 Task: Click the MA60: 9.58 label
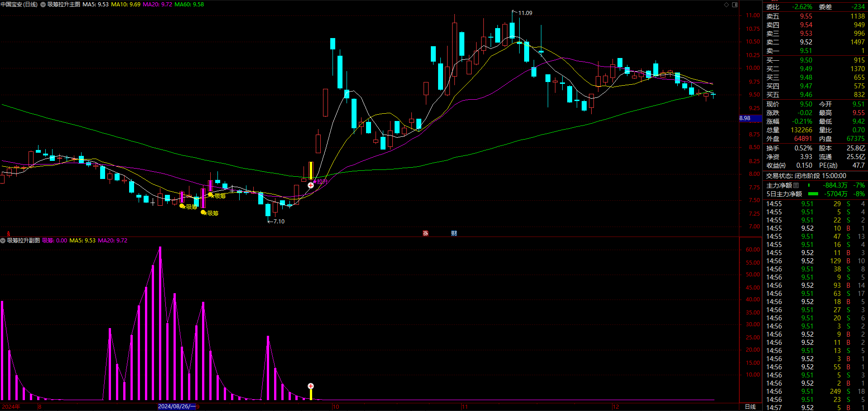(189, 5)
